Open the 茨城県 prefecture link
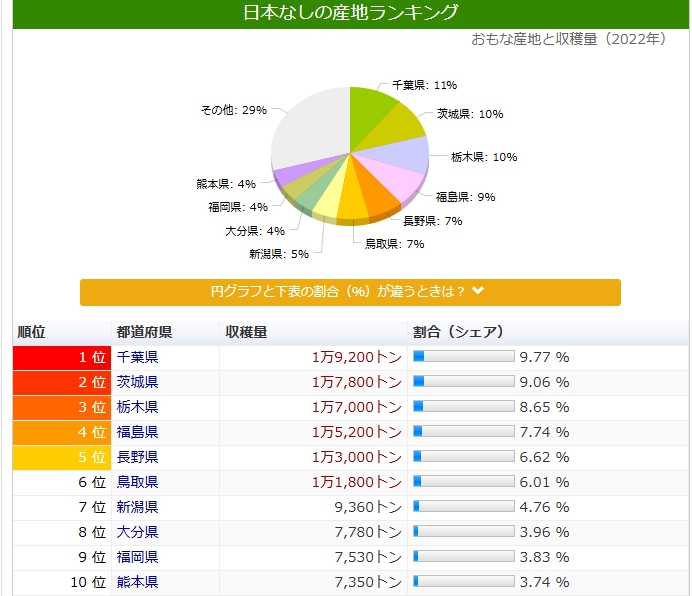692x596 pixels. click(x=137, y=382)
